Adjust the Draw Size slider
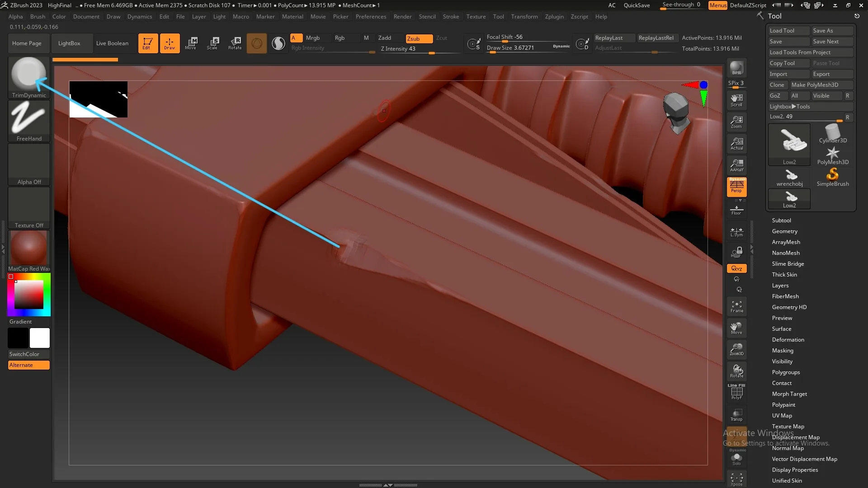This screenshot has height=488, width=868. pos(528,48)
